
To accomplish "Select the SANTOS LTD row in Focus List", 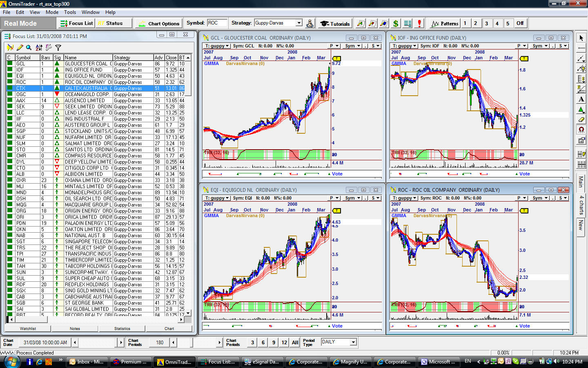I will pyautogui.click(x=96, y=150).
